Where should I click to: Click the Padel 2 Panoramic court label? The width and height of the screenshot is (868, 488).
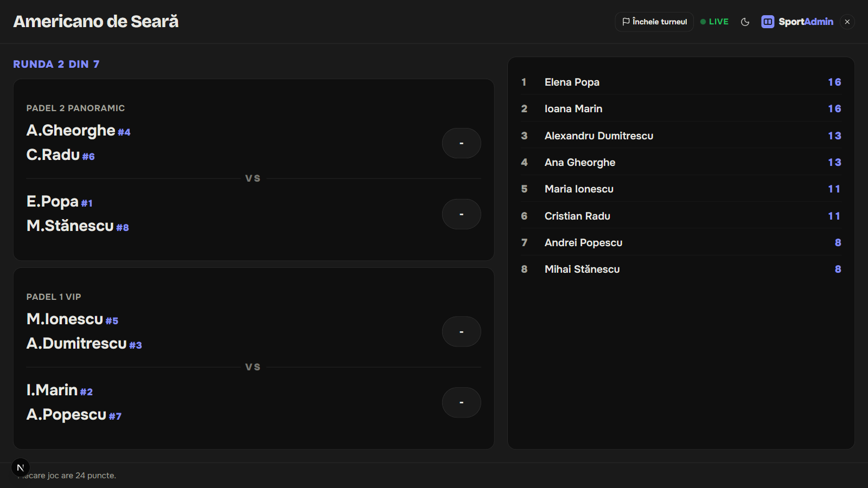pos(75,108)
